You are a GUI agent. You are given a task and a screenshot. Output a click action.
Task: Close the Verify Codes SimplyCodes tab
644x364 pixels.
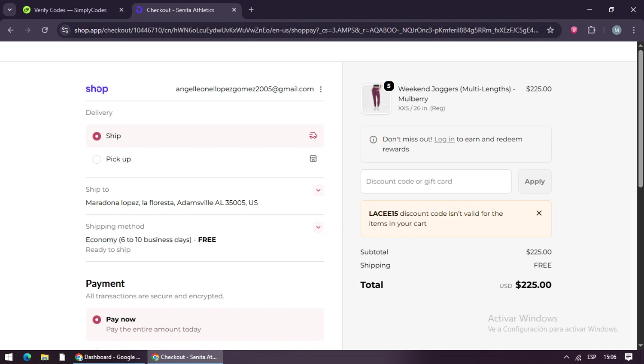pos(122,10)
